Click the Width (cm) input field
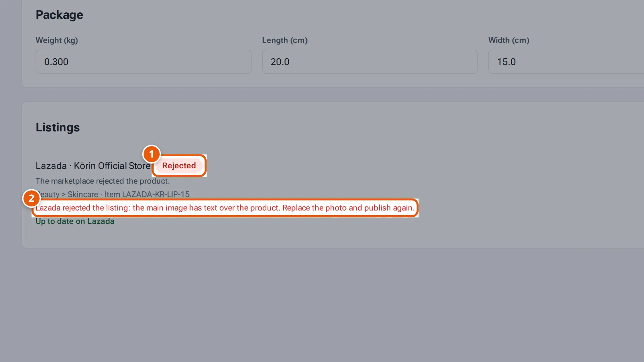The image size is (644, 362). tap(566, 62)
